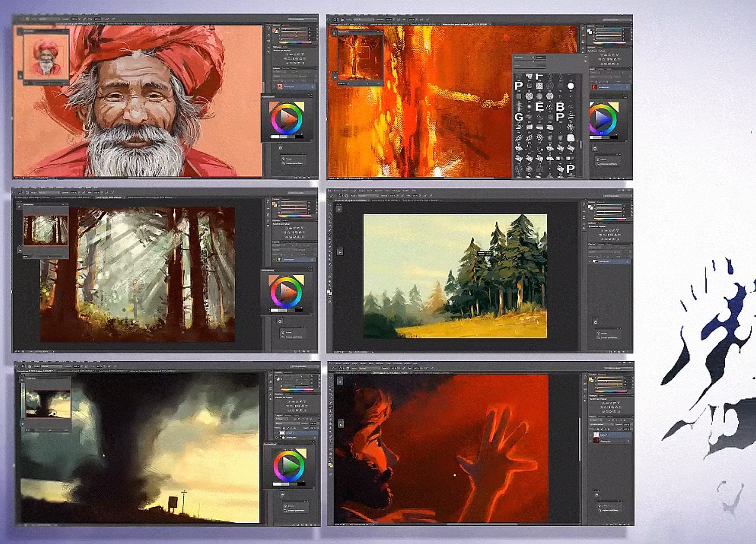The width and height of the screenshot is (756, 544).
Task: Select the "P" brush preset beneath the "B" preset
Action: point(560,117)
